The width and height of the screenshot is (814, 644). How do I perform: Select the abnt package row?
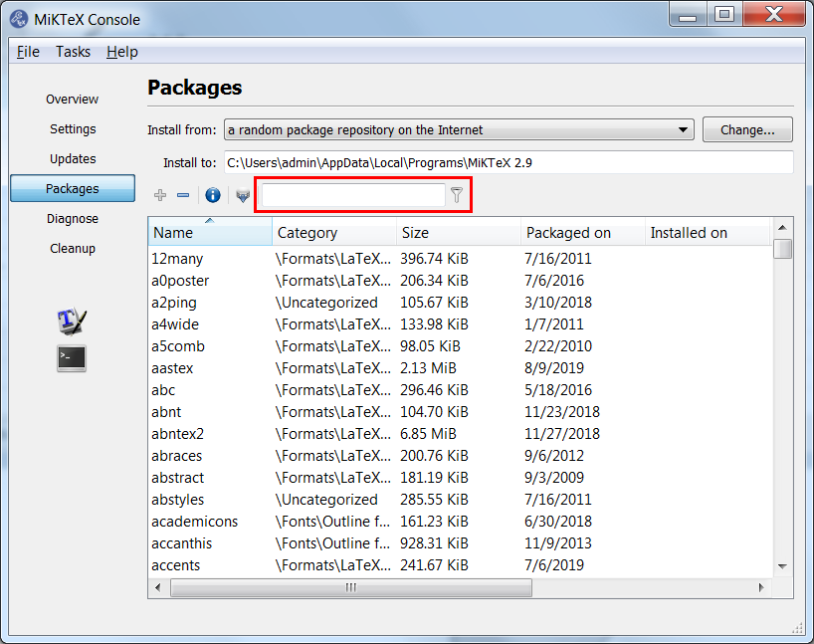[460, 412]
